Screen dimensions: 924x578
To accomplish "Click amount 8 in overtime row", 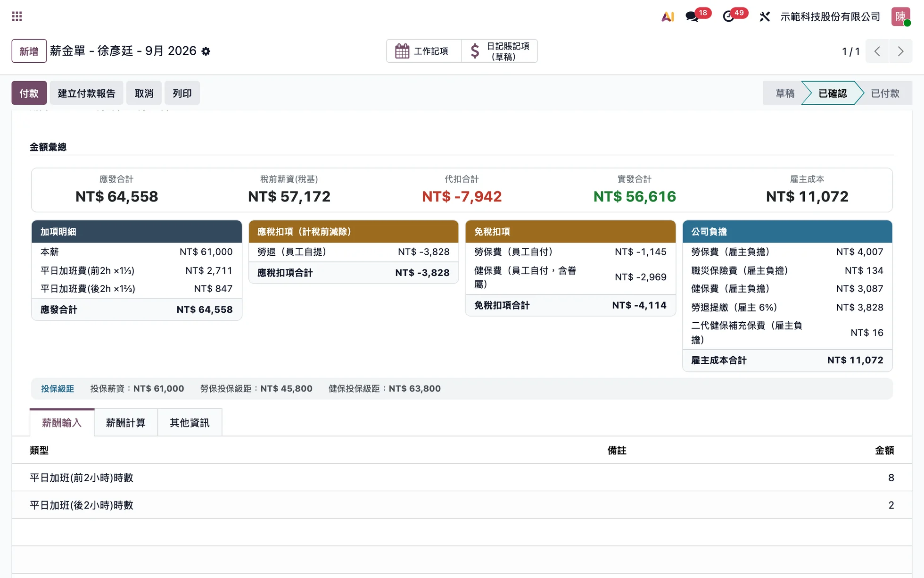I will [x=891, y=477].
